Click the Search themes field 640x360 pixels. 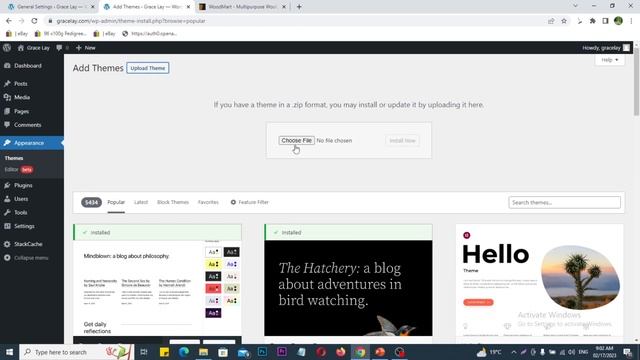[564, 202]
